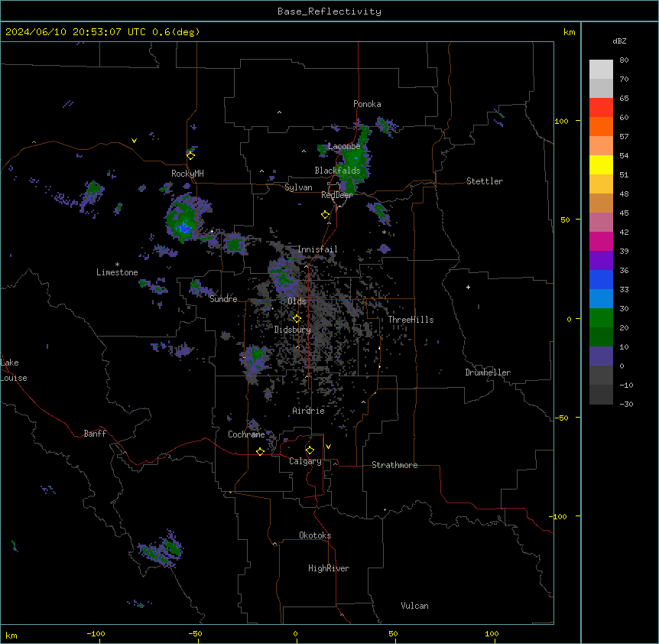The width and height of the screenshot is (659, 644).
Task: Click the legend value -30
Action: [x=626, y=404]
